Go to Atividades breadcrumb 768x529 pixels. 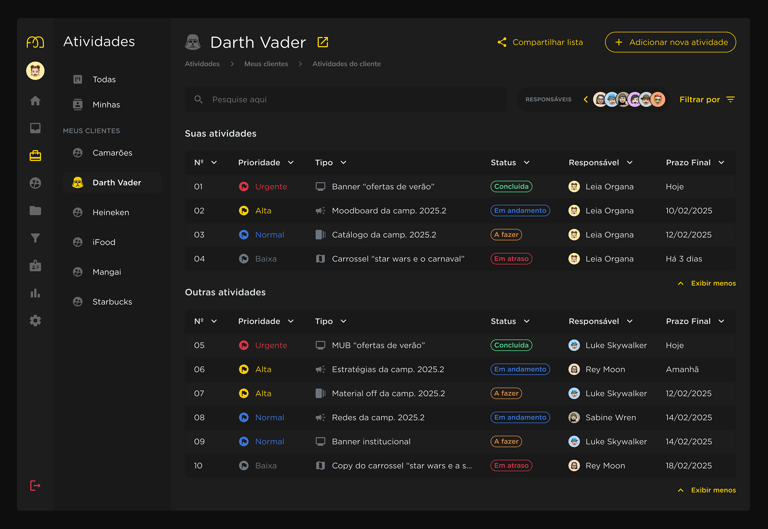coord(202,64)
